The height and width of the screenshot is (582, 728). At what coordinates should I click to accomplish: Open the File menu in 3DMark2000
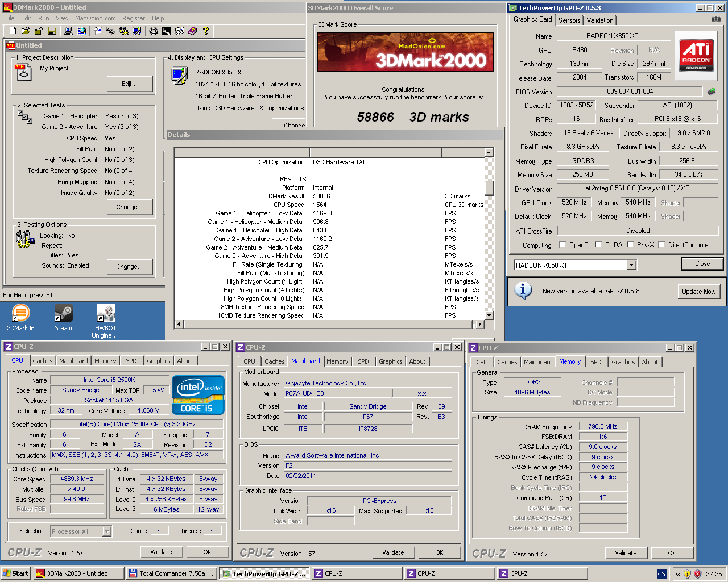(x=10, y=18)
